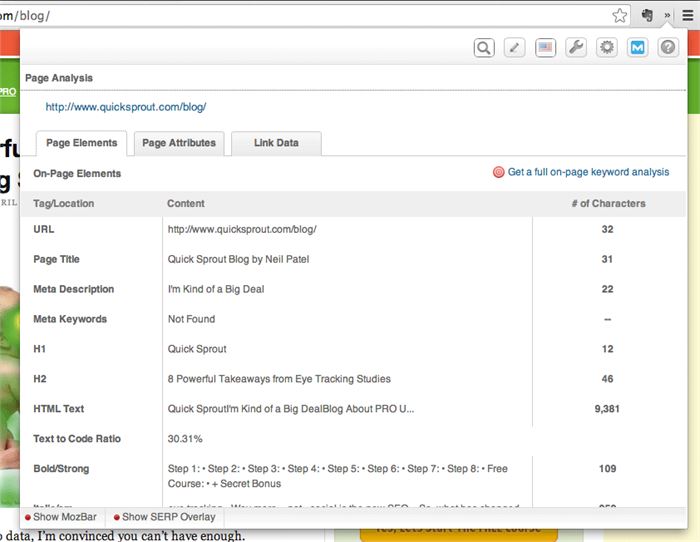This screenshot has height=542, width=700.
Task: Open help via the question mark icon
Action: tap(668, 47)
